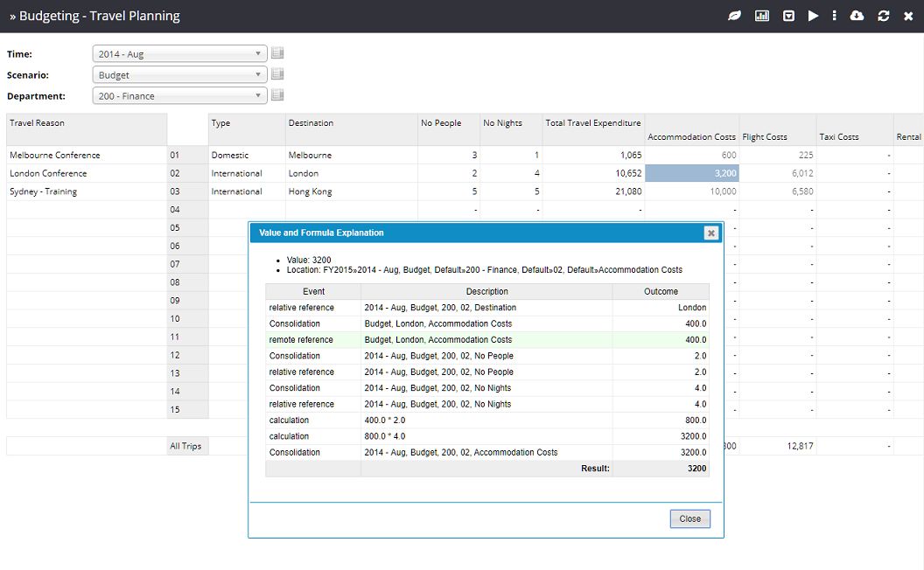Screen dimensions: 924x570
Task: Click the 10,652 total expenditure cell
Action: click(593, 173)
